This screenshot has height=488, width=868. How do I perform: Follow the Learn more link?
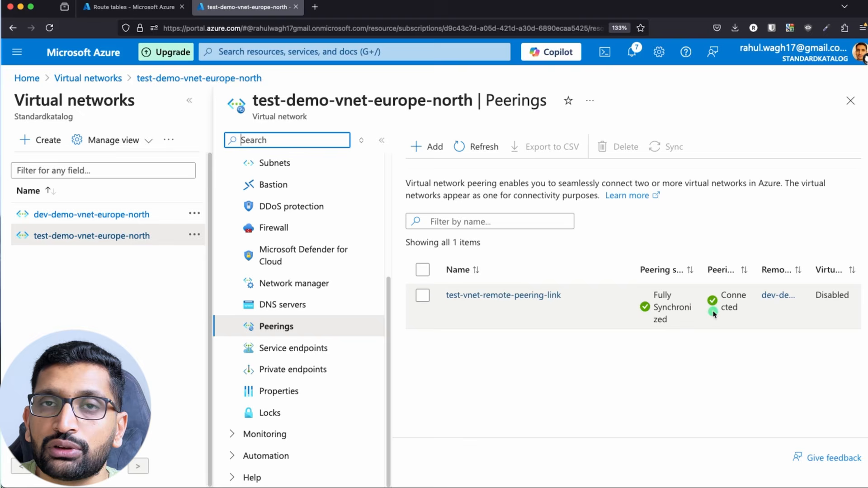coord(632,196)
